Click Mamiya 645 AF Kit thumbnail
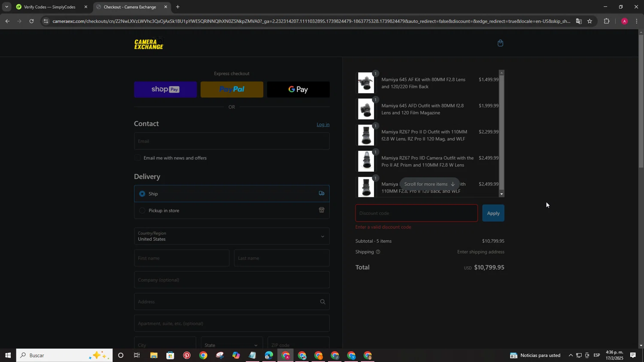 coord(366,83)
